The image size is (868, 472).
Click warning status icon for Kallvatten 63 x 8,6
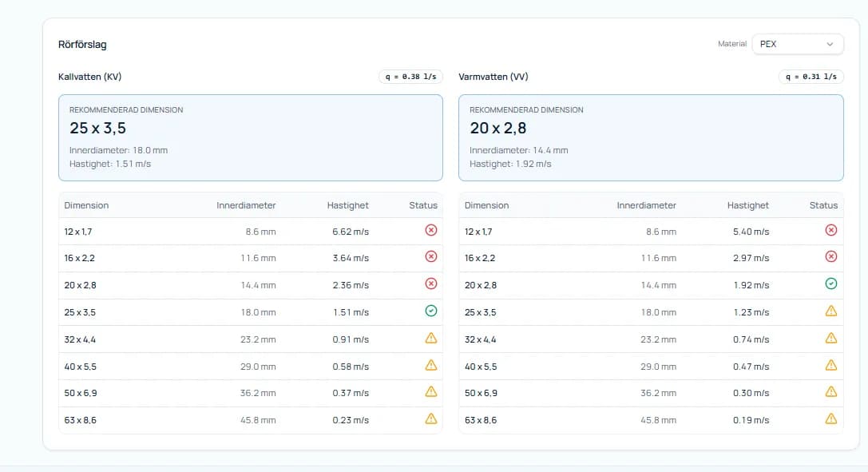[430, 418]
